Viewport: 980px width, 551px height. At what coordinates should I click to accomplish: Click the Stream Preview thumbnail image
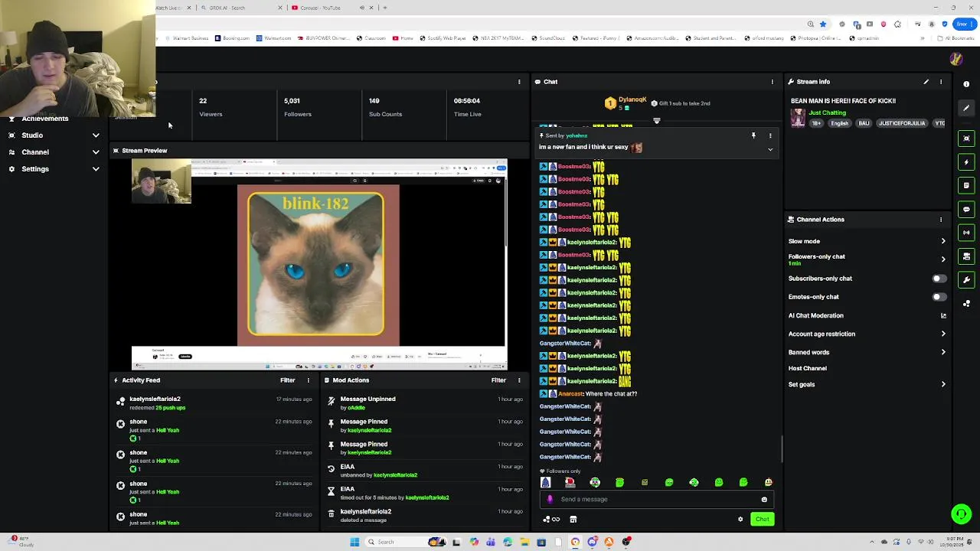point(318,265)
